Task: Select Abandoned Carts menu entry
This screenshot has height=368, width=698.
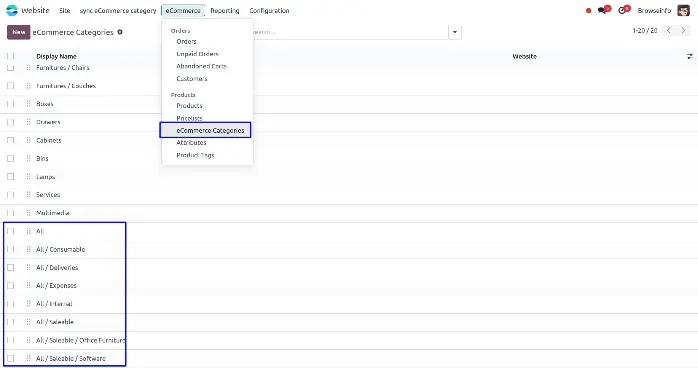Action: [x=201, y=66]
